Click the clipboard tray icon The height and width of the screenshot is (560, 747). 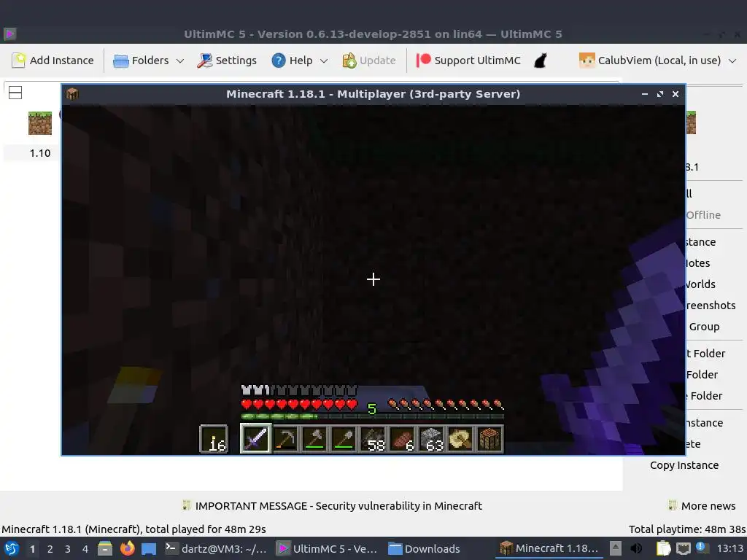(663, 548)
